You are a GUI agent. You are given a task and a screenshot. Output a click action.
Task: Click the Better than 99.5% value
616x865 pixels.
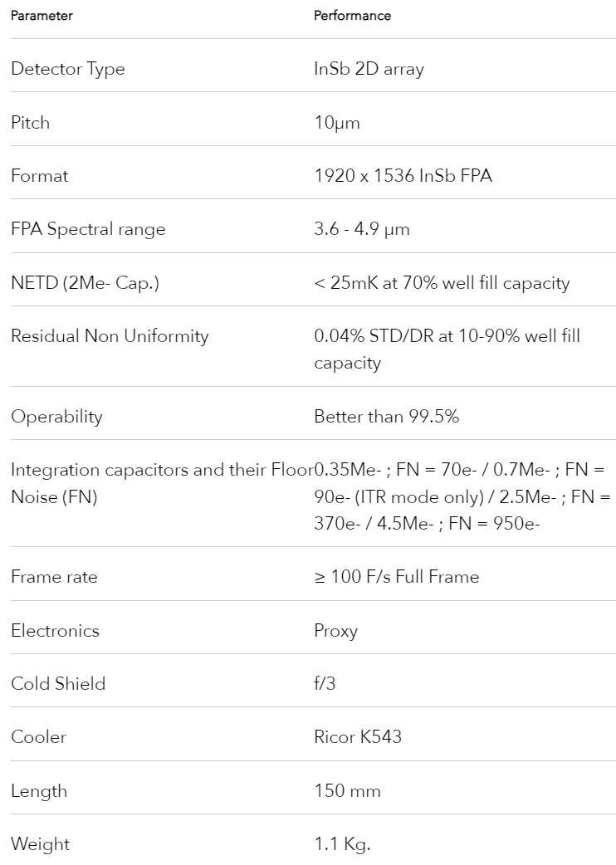(x=387, y=417)
